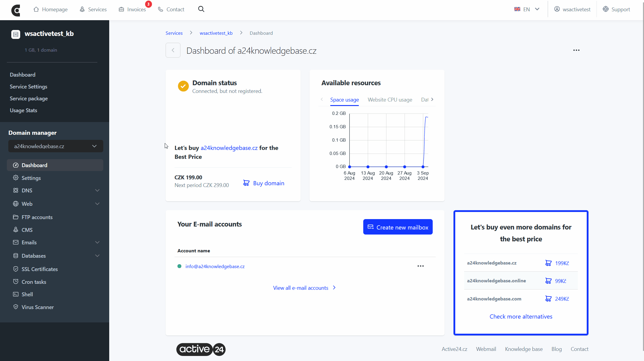
Task: Open options for info@a24knowledgebase.cz mailbox
Action: coord(421,266)
